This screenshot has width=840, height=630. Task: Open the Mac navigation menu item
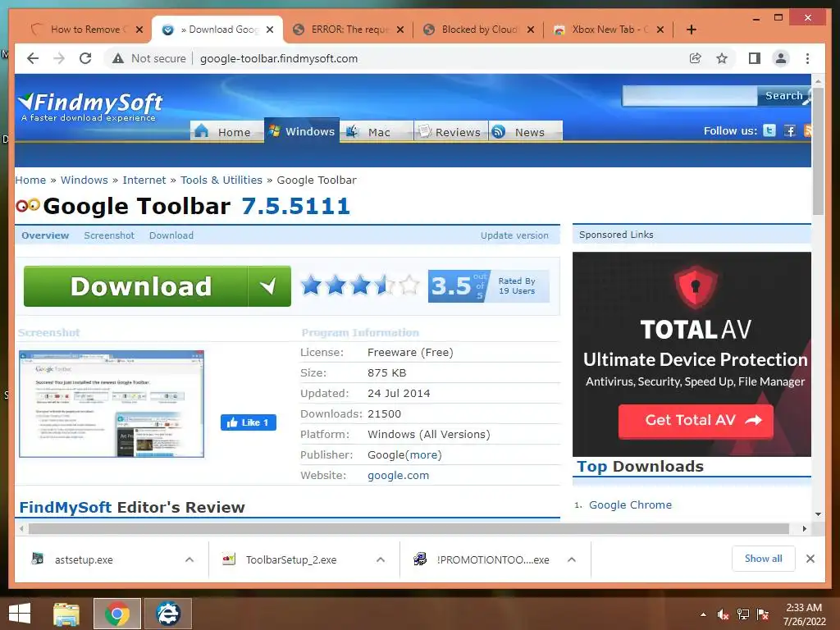click(x=377, y=131)
